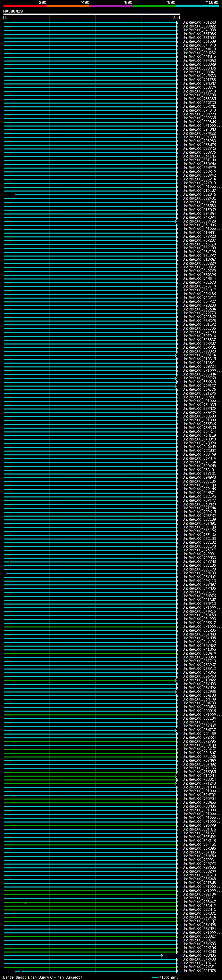Image resolution: width=222 pixels, height=980 pixels.
Task: Select the UniRef100_P27635 label
Action: point(199,867)
